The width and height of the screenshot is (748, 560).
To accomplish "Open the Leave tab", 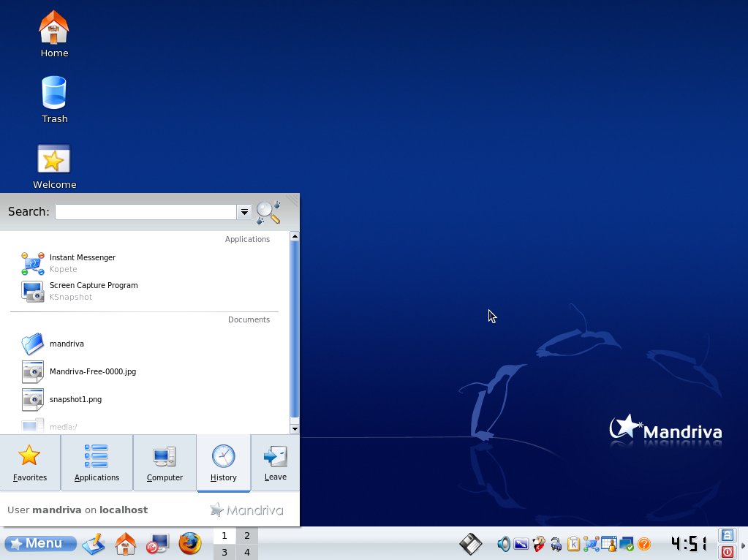I will click(275, 462).
